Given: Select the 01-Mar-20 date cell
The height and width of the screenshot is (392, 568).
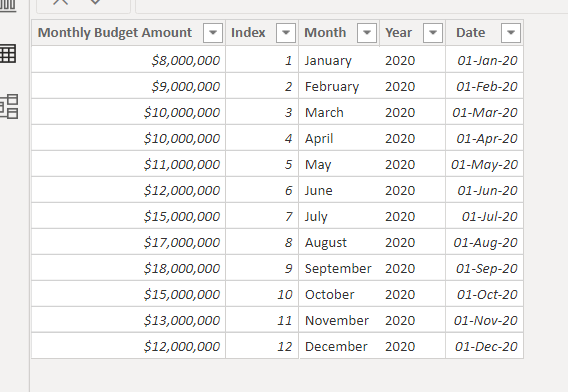Looking at the screenshot, I should pyautogui.click(x=484, y=112).
